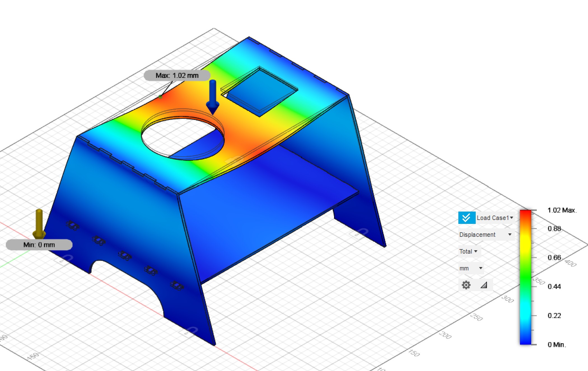Select the blue downward force load arrow
Image resolution: width=588 pixels, height=371 pixels.
213,97
